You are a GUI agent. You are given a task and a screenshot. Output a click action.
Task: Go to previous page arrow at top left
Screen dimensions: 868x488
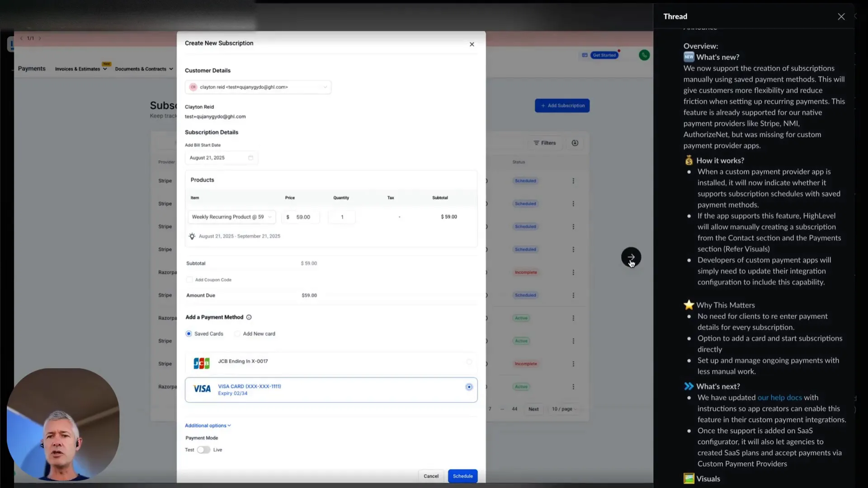21,38
